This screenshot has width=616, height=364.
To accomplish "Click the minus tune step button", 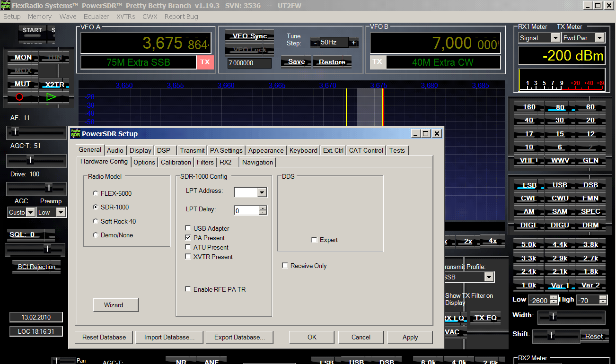I will pyautogui.click(x=315, y=43).
